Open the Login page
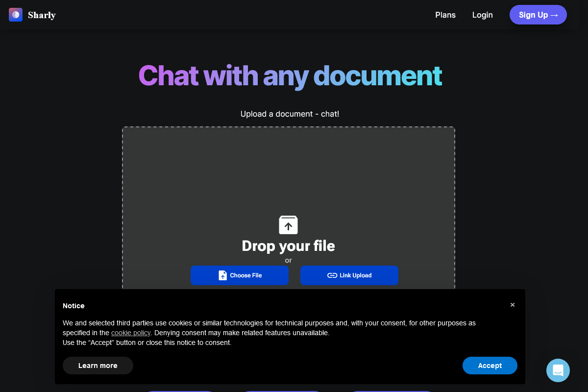The image size is (588, 392). 483,15
